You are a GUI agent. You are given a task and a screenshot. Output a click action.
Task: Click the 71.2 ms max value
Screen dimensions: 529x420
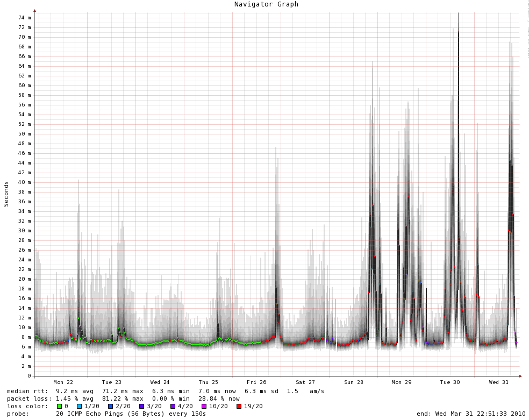[123, 391]
